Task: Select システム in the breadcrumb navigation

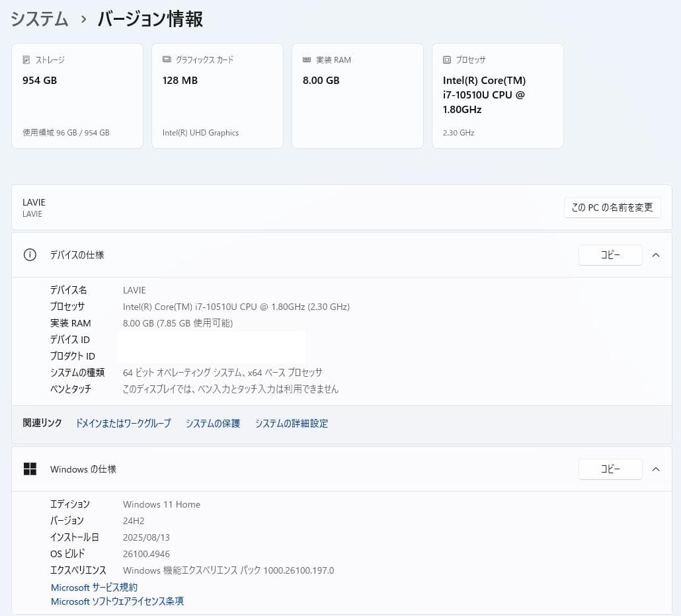Action: coord(38,20)
